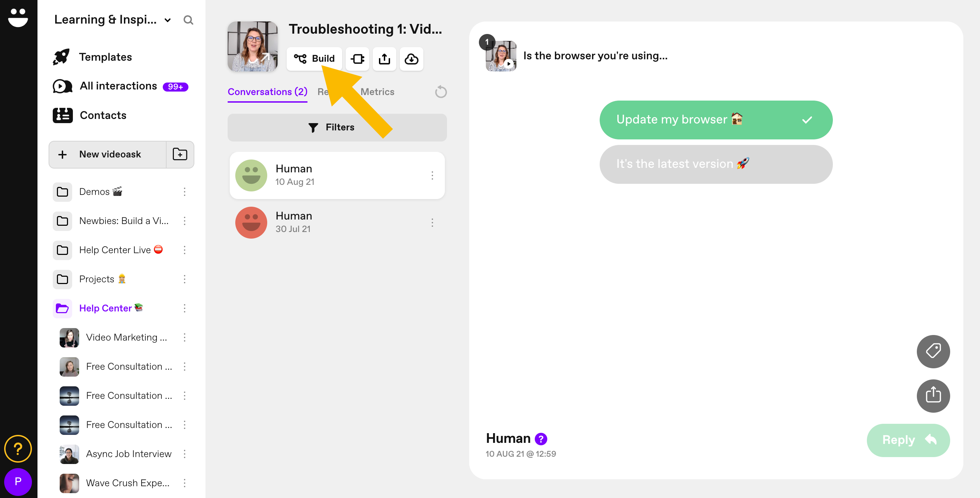Play the step 1 video thumbnail
980x498 pixels.
coord(501,56)
